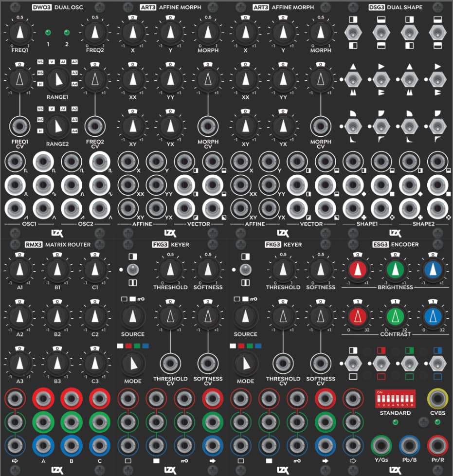
Task: Adjust the B2 knob on Matrix Router
Action: point(57,316)
